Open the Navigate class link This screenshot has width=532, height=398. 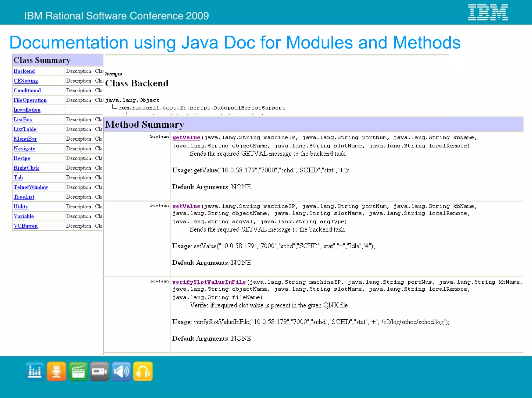24,149
